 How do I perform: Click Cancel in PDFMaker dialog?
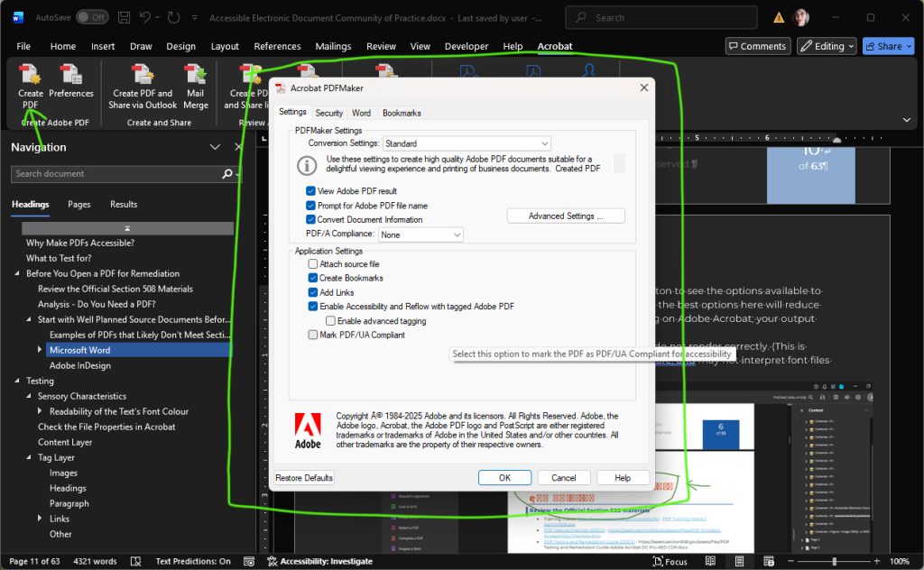[x=563, y=477]
